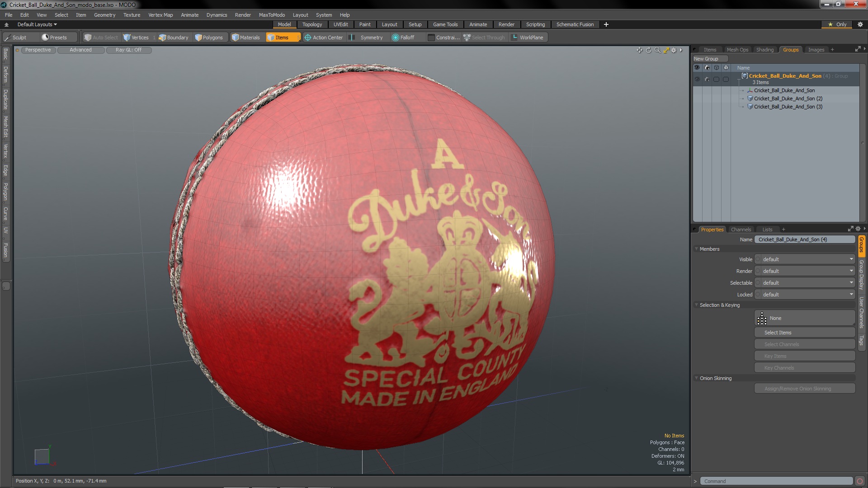
Task: Maximize the Groups panel with arrows icon
Action: [x=858, y=49]
